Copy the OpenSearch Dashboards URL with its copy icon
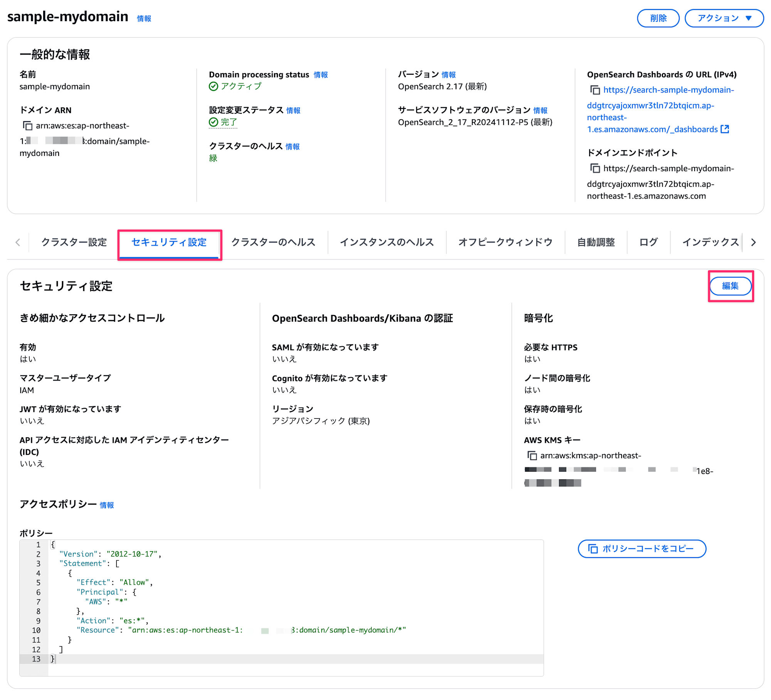The height and width of the screenshot is (700, 771). pyautogui.click(x=595, y=90)
